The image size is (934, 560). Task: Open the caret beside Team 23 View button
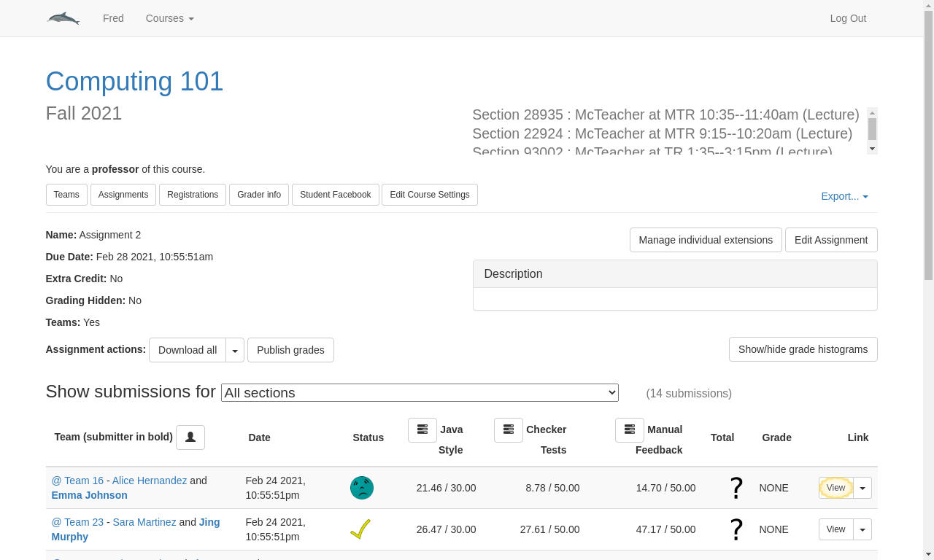click(862, 529)
